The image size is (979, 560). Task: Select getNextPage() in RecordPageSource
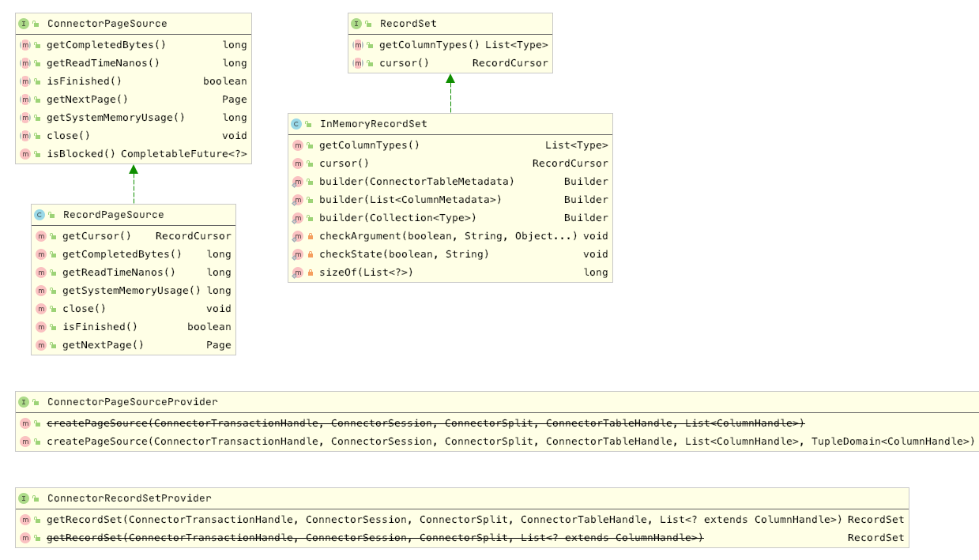click(103, 345)
